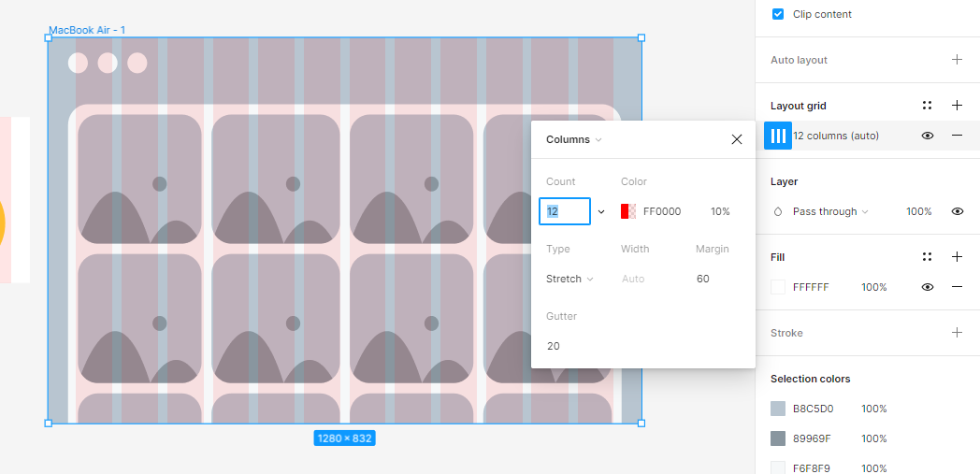The image size is (980, 474).
Task: Uncheck the Clip content checkbox
Action: (777, 14)
